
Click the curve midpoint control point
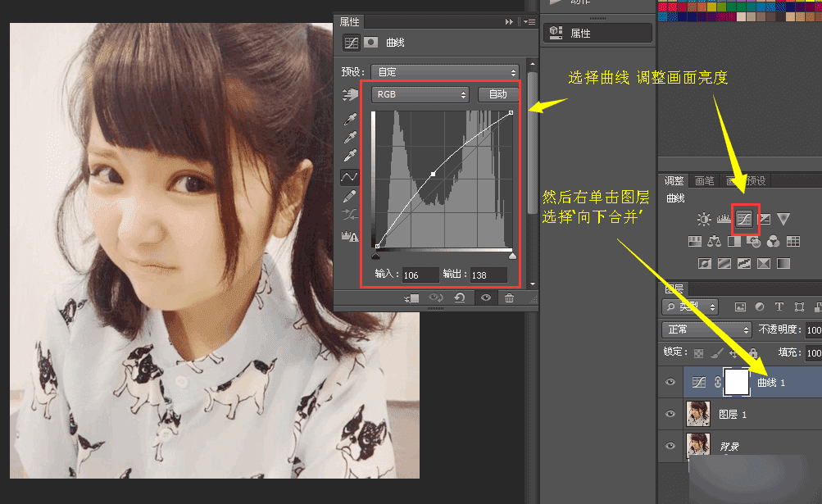[433, 174]
